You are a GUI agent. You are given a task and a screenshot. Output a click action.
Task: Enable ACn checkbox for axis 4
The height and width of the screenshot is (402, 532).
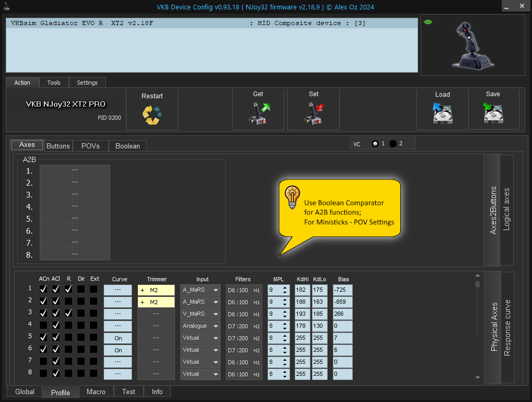tap(43, 325)
